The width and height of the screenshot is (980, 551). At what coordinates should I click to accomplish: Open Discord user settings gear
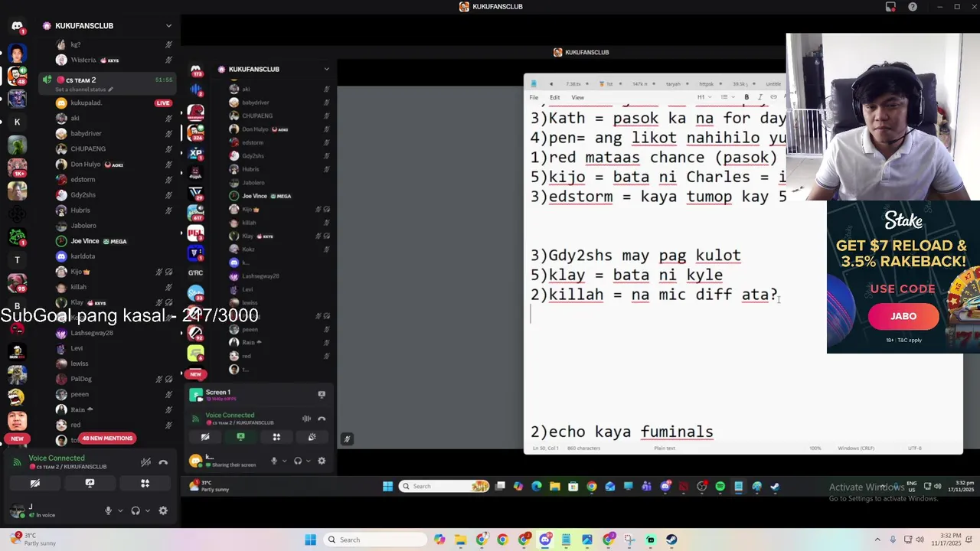coord(163,510)
